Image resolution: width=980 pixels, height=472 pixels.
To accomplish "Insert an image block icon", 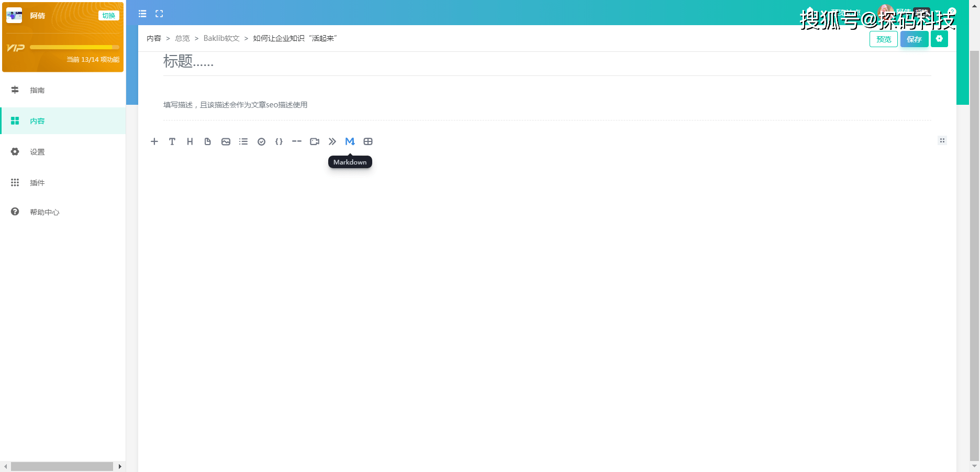I will [226, 141].
